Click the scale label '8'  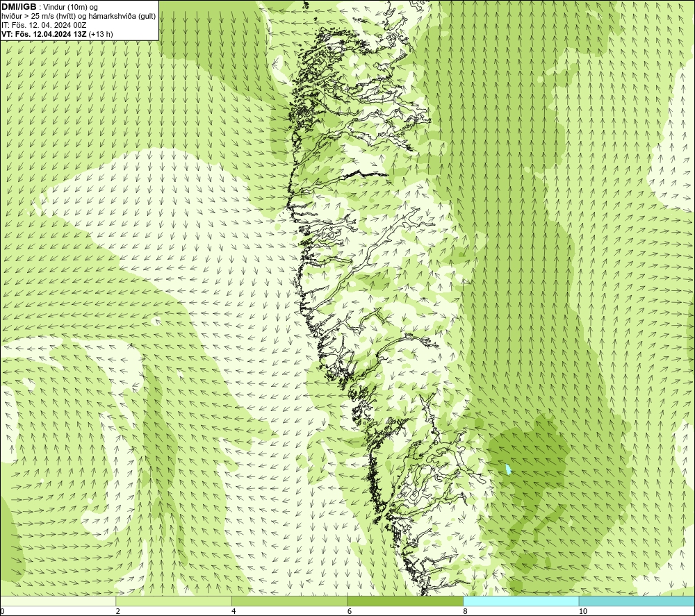[465, 612]
